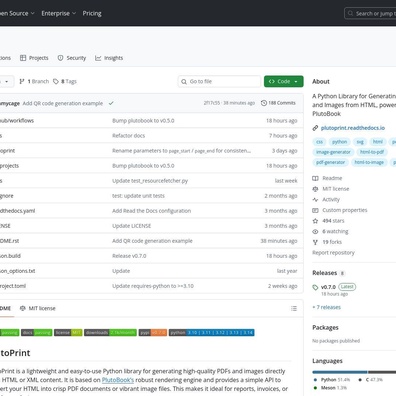Select the pdf-generator topic tag
Image resolution: width=396 pixels, height=396 pixels.
click(330, 162)
